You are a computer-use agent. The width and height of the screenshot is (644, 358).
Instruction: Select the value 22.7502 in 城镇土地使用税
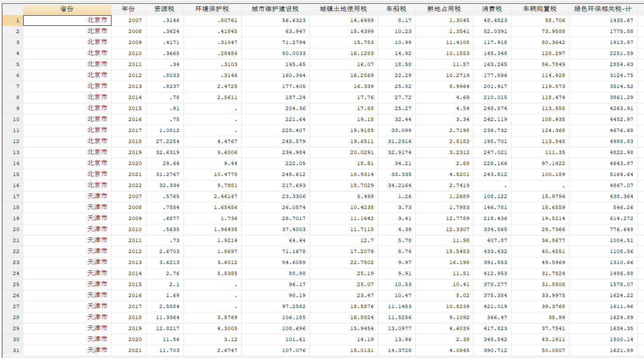click(x=343, y=262)
